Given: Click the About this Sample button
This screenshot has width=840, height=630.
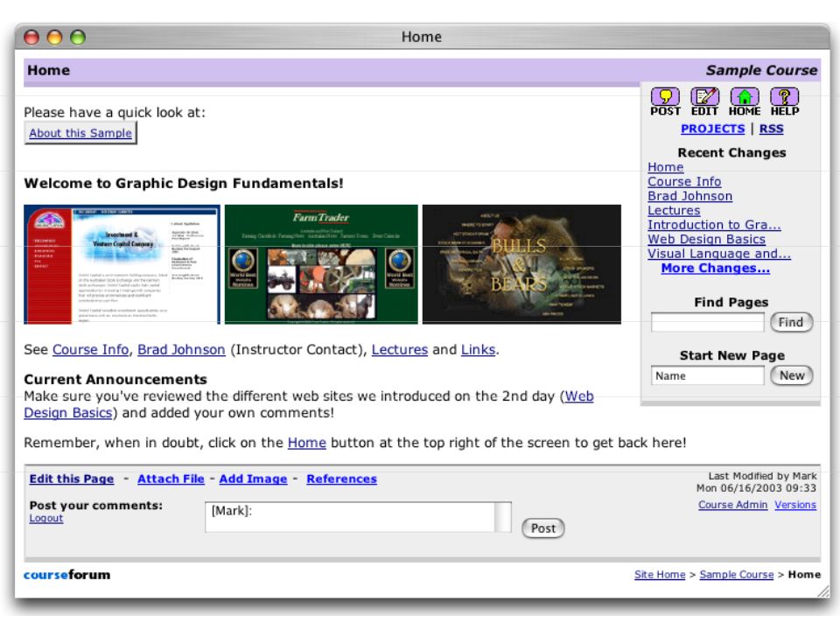Looking at the screenshot, I should click(80, 133).
